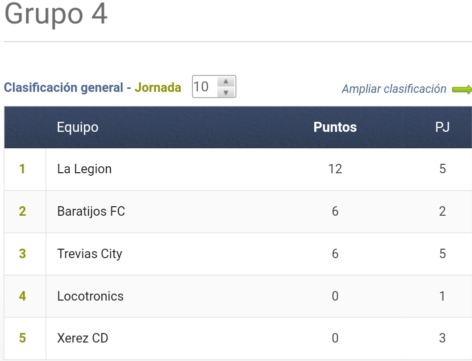
Task: Decrease Jornada with the down stepper arrow
Action: coord(226,92)
